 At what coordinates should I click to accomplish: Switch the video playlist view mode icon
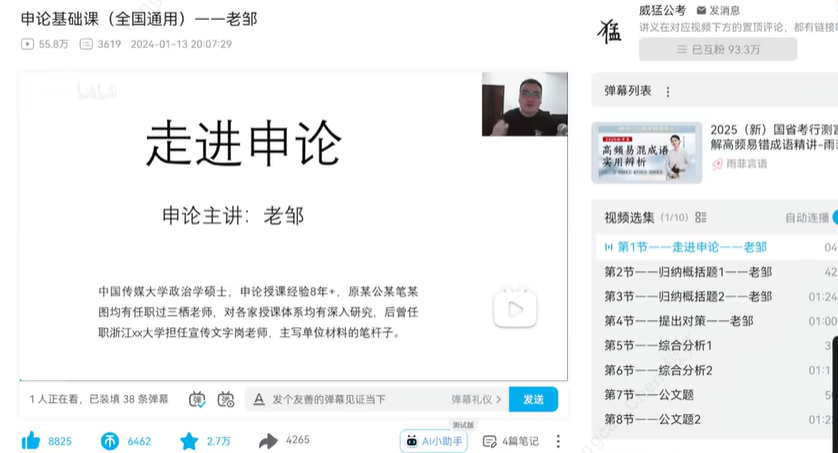[701, 217]
